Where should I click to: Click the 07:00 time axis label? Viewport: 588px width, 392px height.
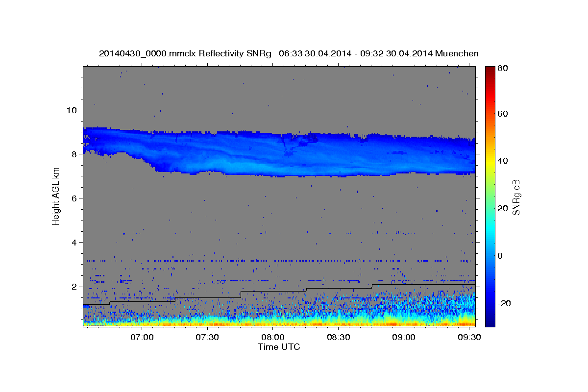[143, 337]
